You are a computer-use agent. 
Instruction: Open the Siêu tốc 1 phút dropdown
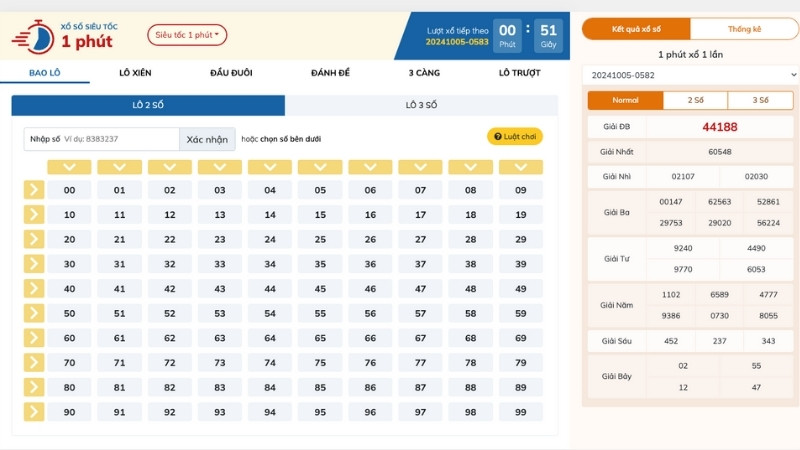point(188,35)
